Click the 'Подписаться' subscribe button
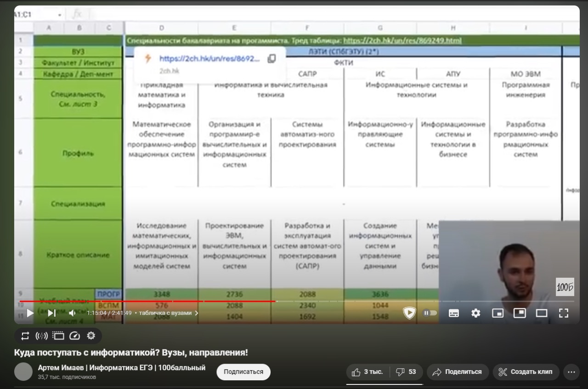 (x=243, y=372)
